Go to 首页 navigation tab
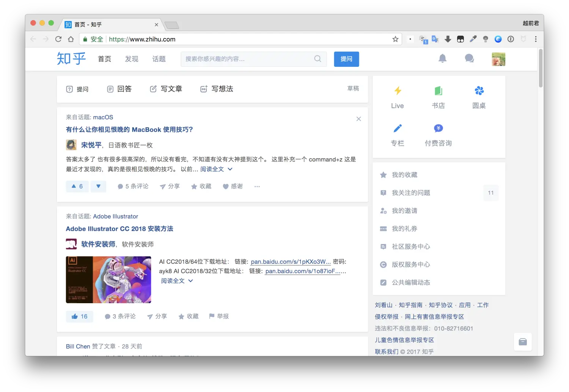Screen dimensions: 569x392 (104, 59)
